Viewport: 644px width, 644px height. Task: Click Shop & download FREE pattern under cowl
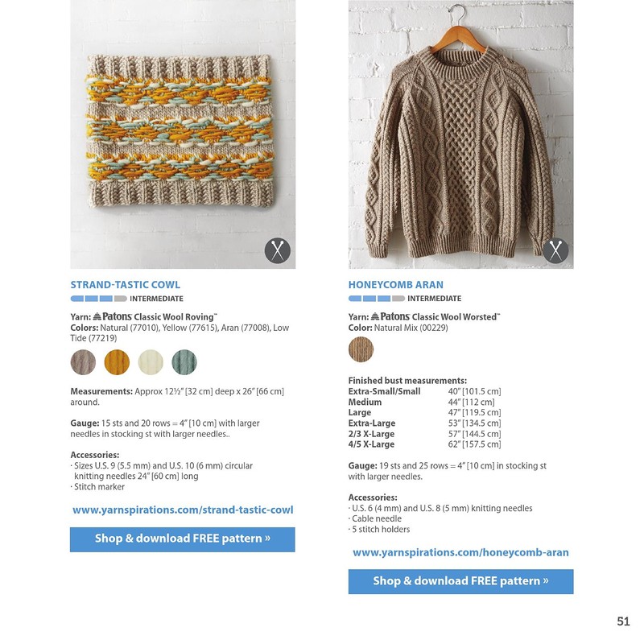point(183,539)
